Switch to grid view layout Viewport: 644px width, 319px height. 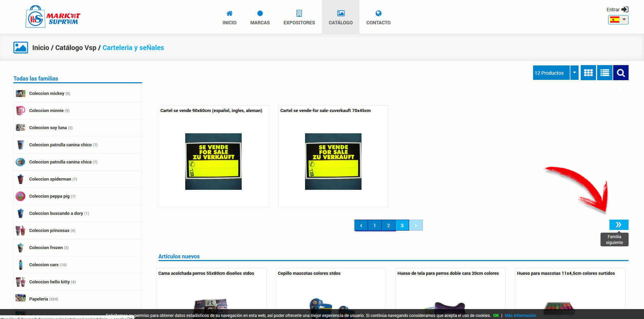[x=588, y=73]
